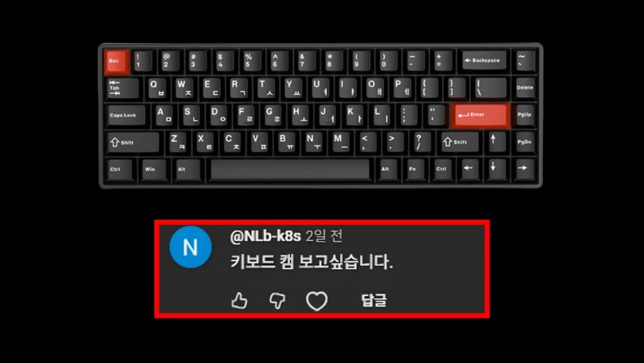Click the Tab key
644x363 pixels.
coord(122,88)
